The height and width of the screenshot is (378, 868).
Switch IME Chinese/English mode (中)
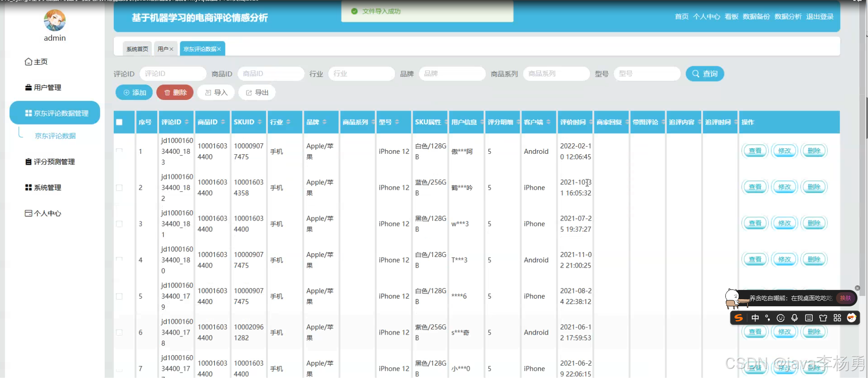pyautogui.click(x=755, y=318)
